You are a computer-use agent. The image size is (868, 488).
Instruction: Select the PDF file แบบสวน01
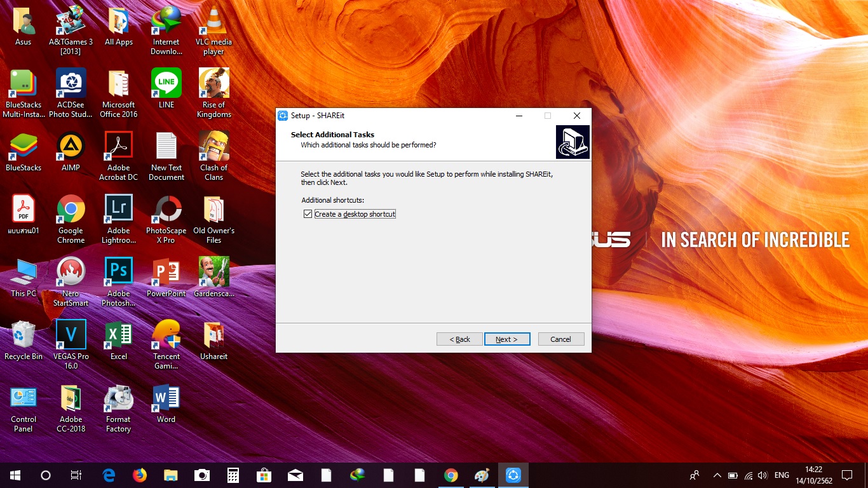(24, 215)
